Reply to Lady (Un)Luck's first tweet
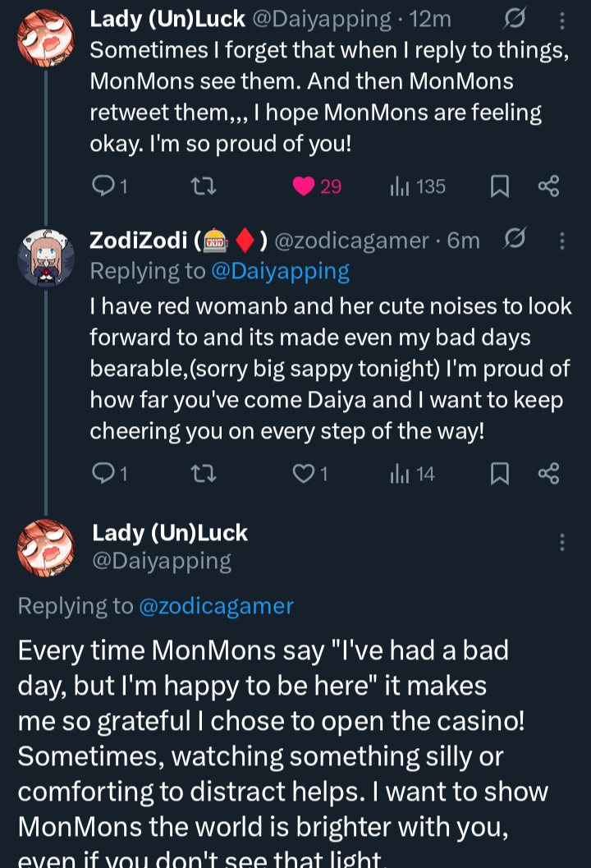 pyautogui.click(x=103, y=186)
